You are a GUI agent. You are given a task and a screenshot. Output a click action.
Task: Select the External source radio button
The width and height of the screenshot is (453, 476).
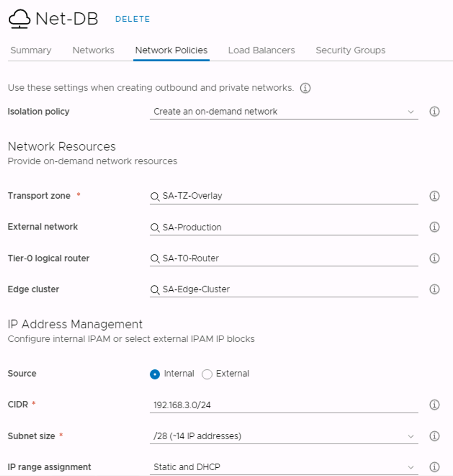coord(207,374)
